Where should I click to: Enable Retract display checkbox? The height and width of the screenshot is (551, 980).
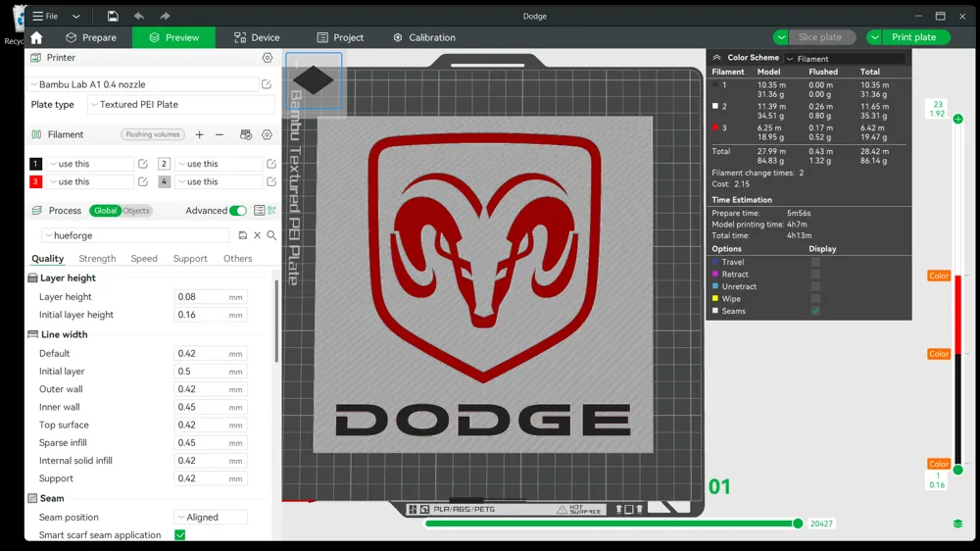(x=815, y=275)
